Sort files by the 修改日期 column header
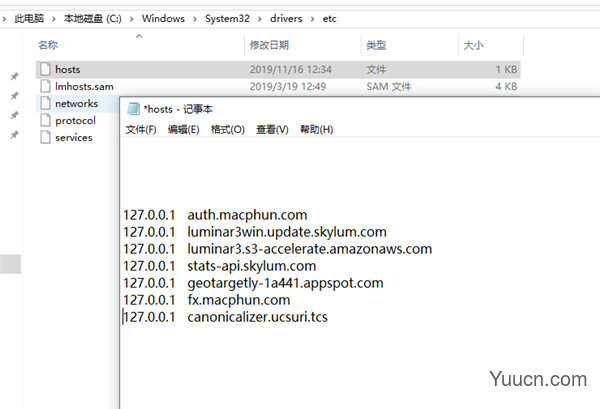Image resolution: width=600 pixels, height=409 pixels. tap(269, 45)
